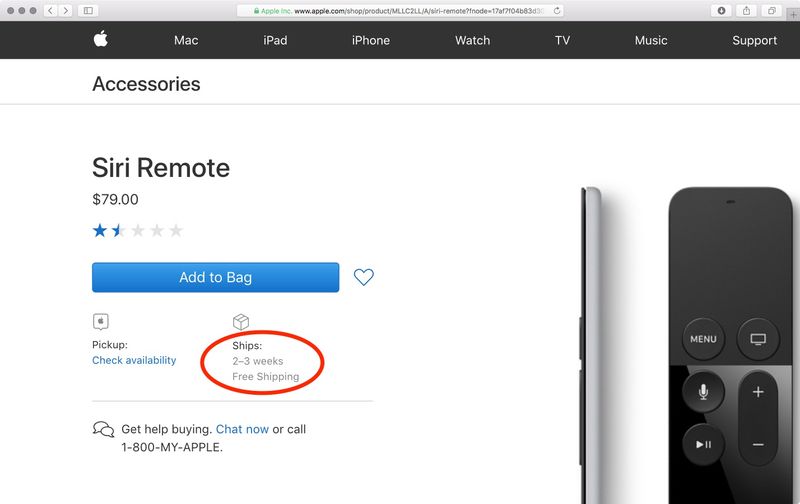800x504 pixels.
Task: Open Safari downloads button
Action: click(x=721, y=10)
